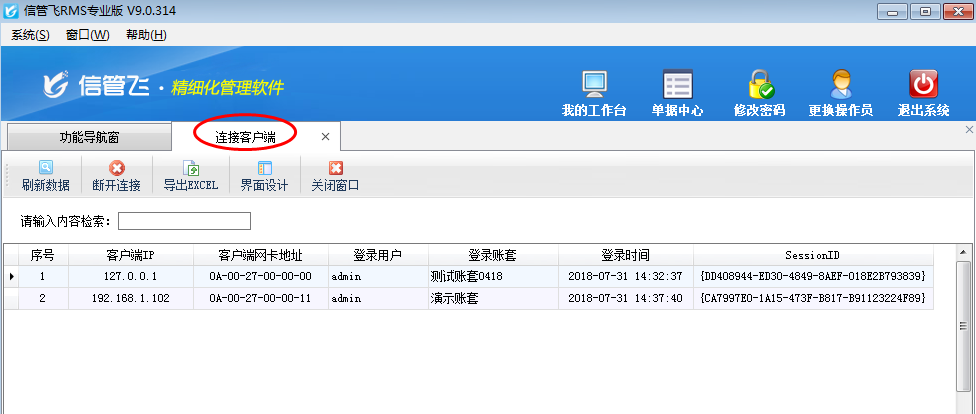
Task: Sort by SessionID column header
Action: [813, 255]
